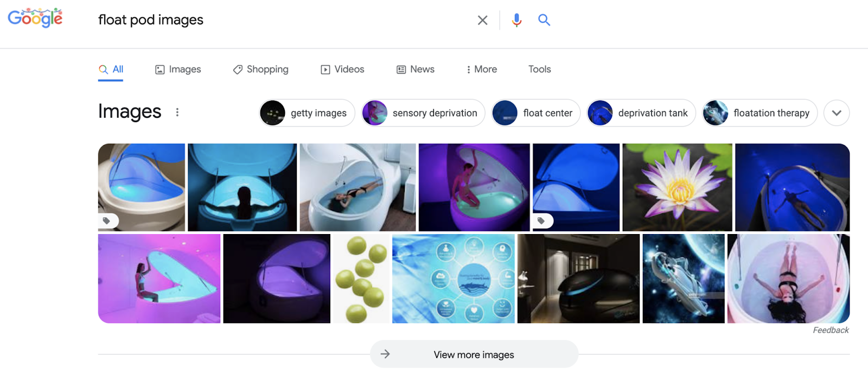The image size is (868, 379).
Task: Click View more images button
Action: click(474, 355)
